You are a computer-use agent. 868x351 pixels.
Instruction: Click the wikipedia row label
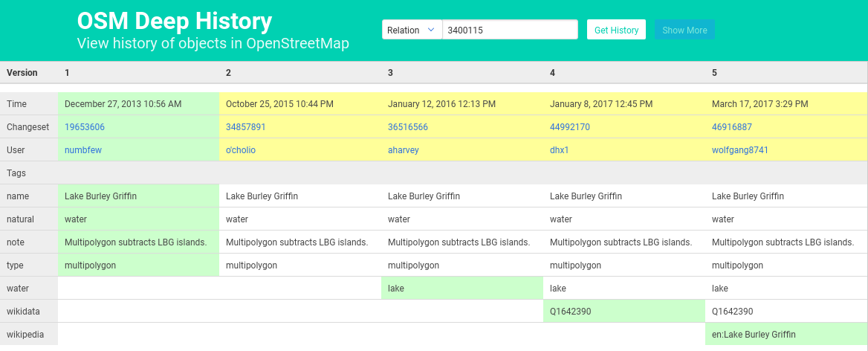point(25,335)
